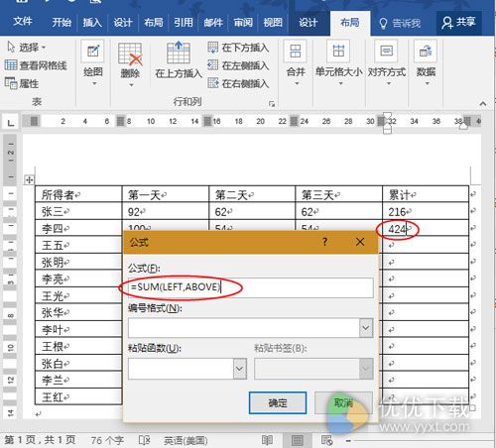Open the 编号格式 number format dropdown
496x448 pixels.
click(x=366, y=328)
